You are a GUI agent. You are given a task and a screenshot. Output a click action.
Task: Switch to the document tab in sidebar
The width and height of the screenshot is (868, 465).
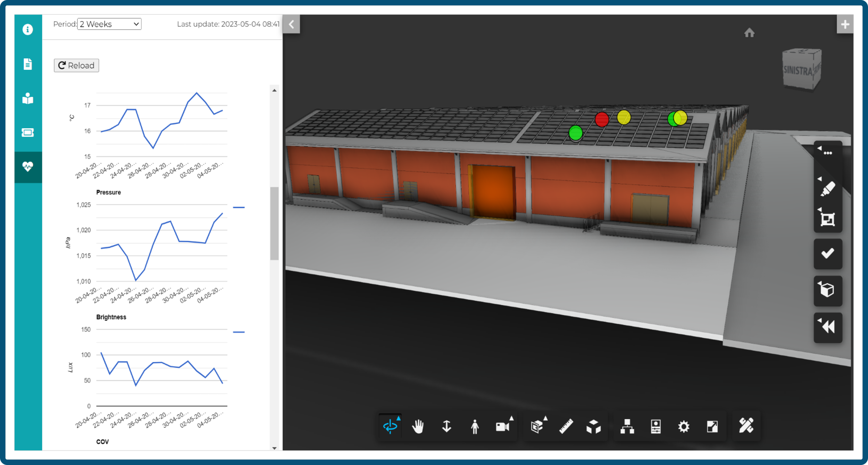pyautogui.click(x=28, y=64)
